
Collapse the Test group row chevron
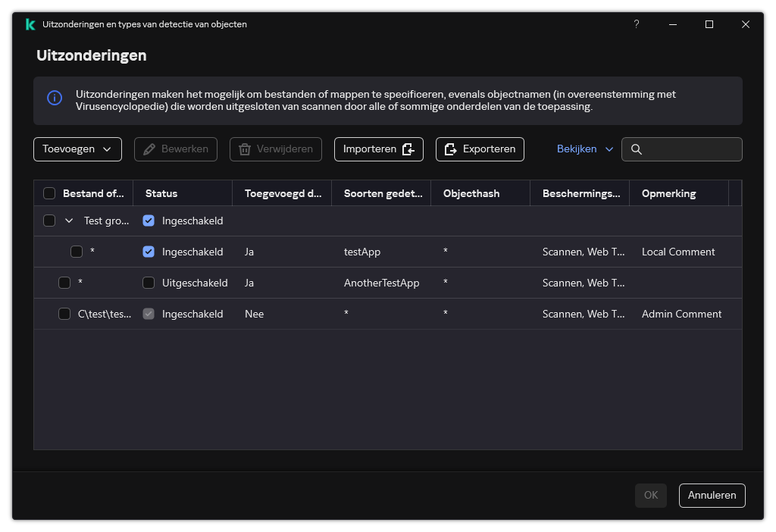(69, 221)
